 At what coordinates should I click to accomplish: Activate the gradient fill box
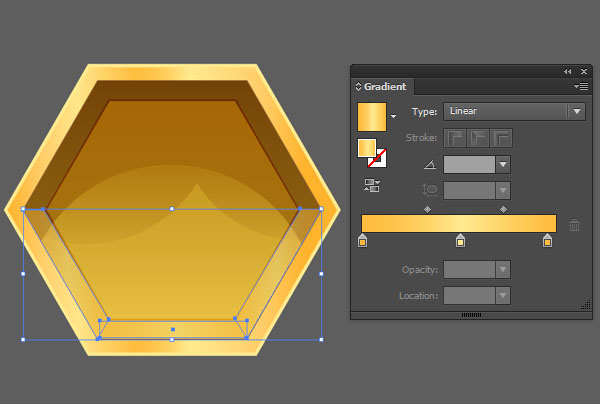(366, 148)
